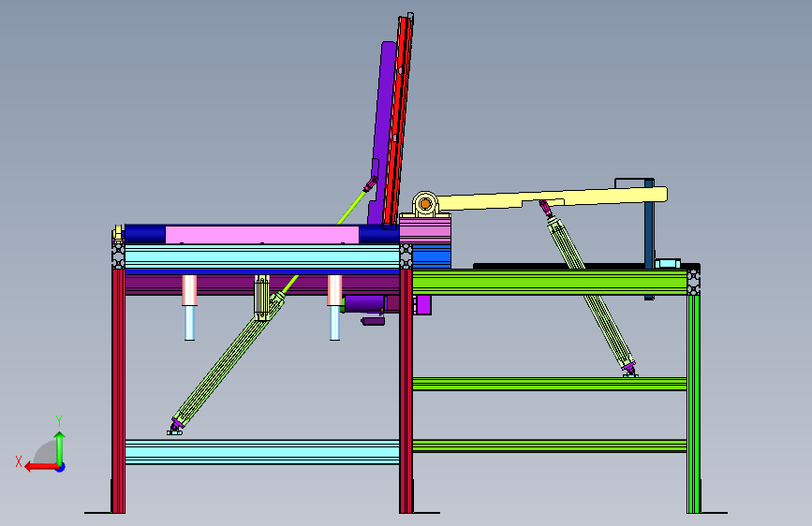
Task: Pick the right salmon guide cylinder
Action: tap(334, 290)
